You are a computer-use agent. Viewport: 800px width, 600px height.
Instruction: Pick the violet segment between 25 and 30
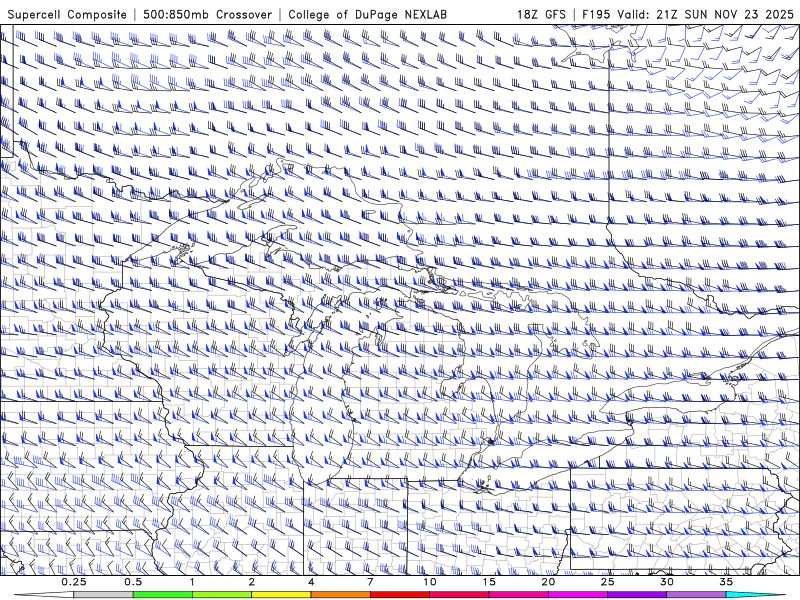coord(637,595)
